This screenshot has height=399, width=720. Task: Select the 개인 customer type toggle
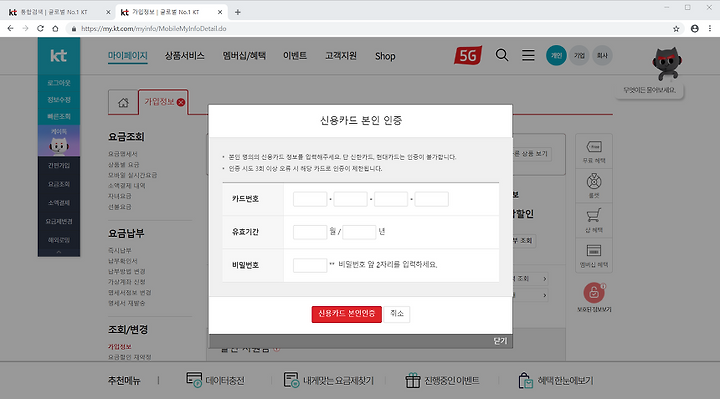(556, 56)
